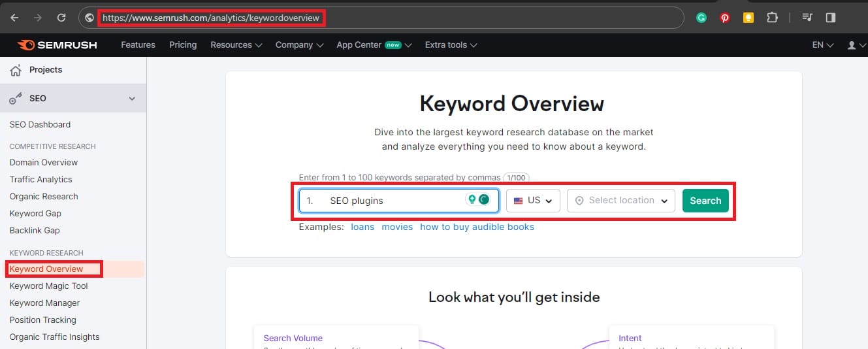Open the Extra tools menu
The width and height of the screenshot is (868, 349).
tap(451, 45)
